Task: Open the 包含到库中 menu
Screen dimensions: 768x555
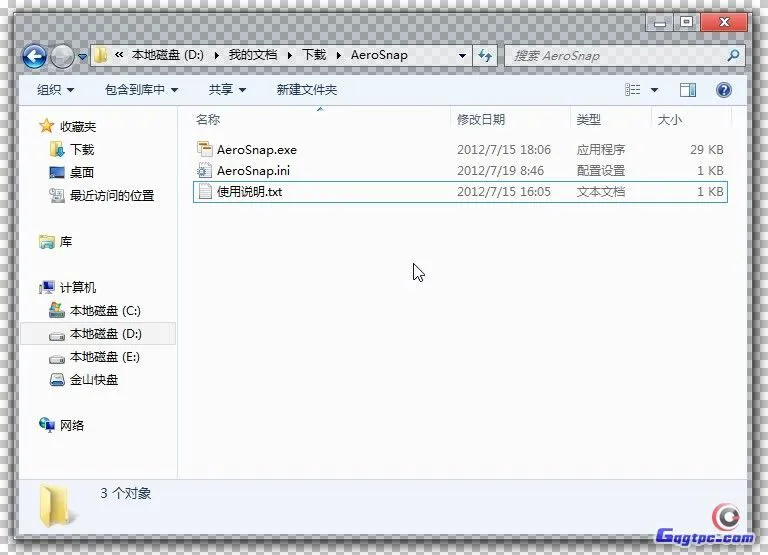Action: (141, 90)
